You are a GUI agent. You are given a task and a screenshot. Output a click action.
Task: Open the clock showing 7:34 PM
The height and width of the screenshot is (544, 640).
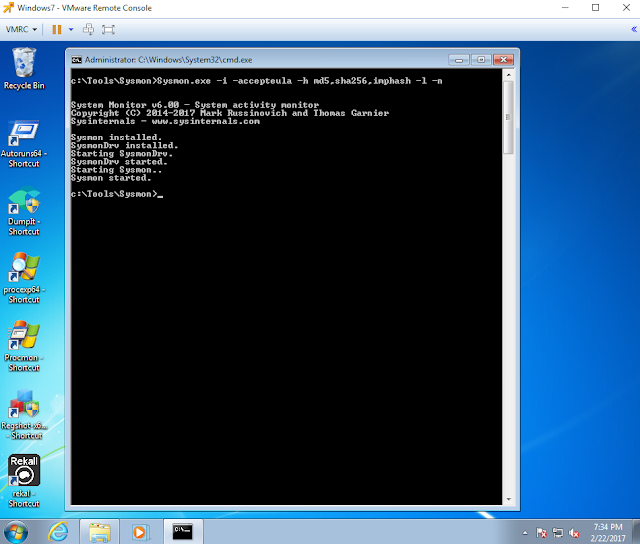click(608, 532)
